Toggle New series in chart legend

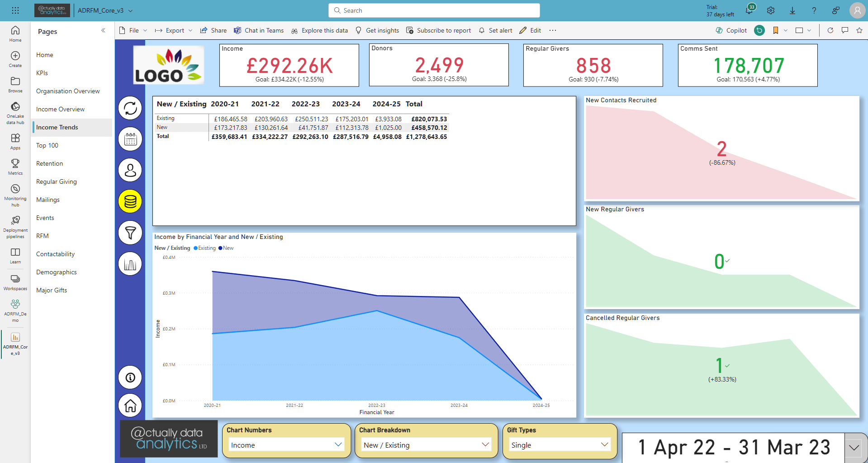pyautogui.click(x=228, y=248)
